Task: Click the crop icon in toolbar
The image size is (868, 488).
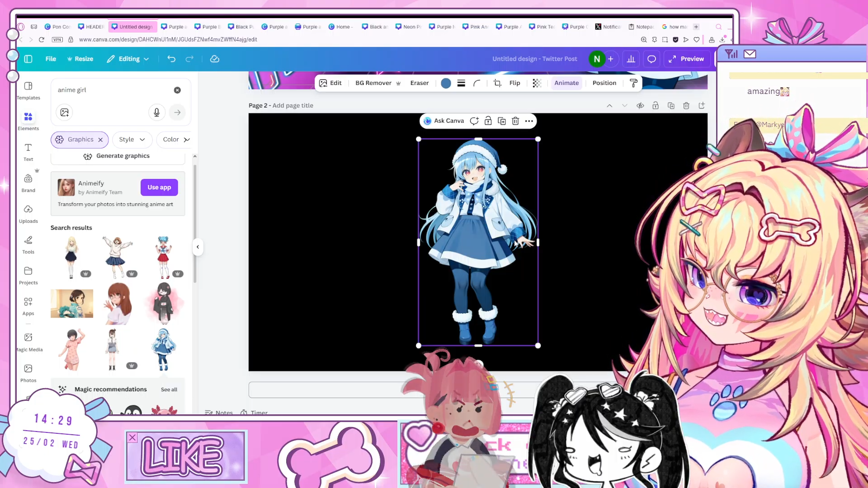Action: tap(497, 83)
